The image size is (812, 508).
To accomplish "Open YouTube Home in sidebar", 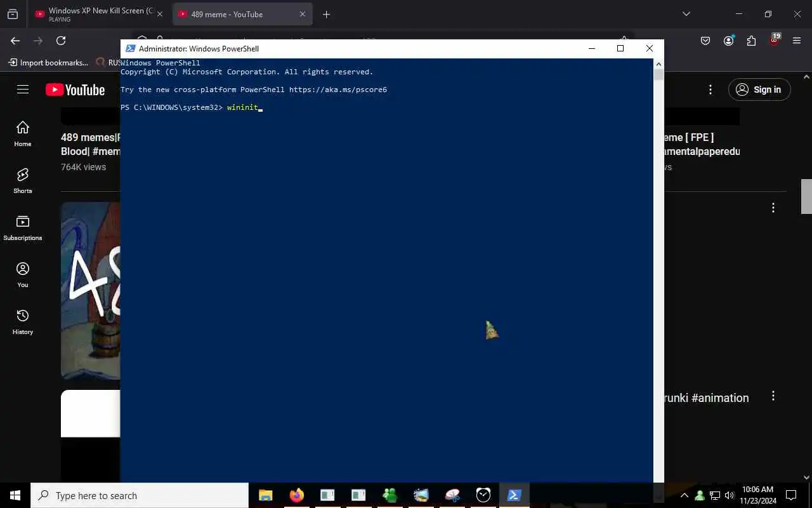I will click(23, 134).
